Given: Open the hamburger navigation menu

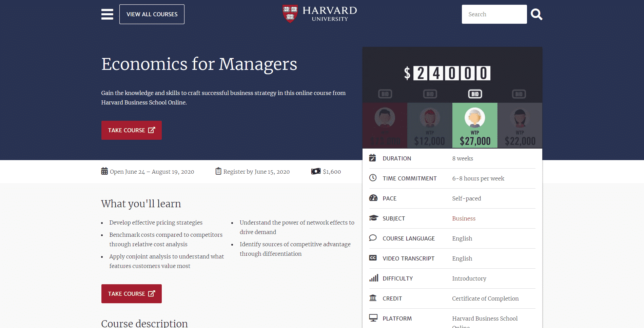Looking at the screenshot, I should [107, 14].
